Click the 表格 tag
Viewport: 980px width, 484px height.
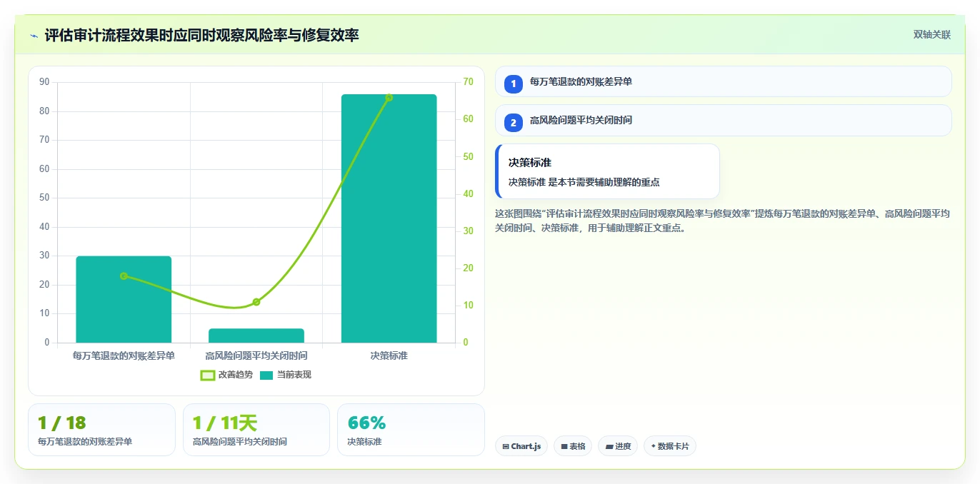[573, 446]
